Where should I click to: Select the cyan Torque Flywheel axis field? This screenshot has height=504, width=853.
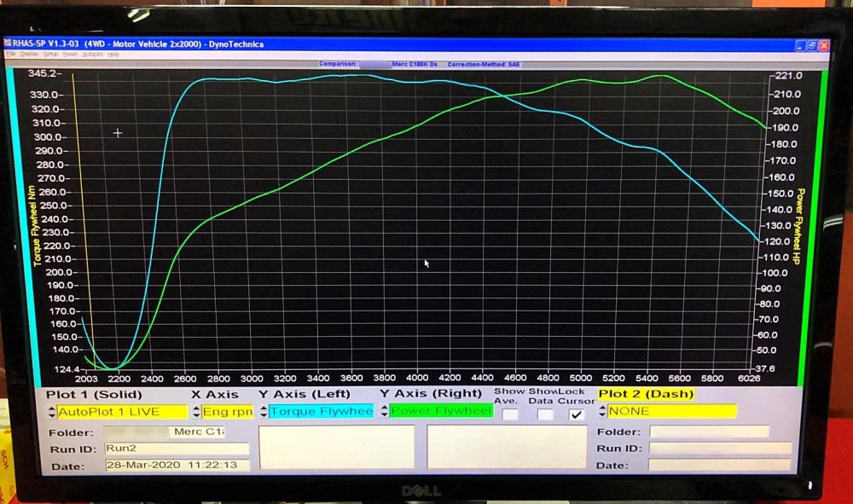[x=321, y=411]
